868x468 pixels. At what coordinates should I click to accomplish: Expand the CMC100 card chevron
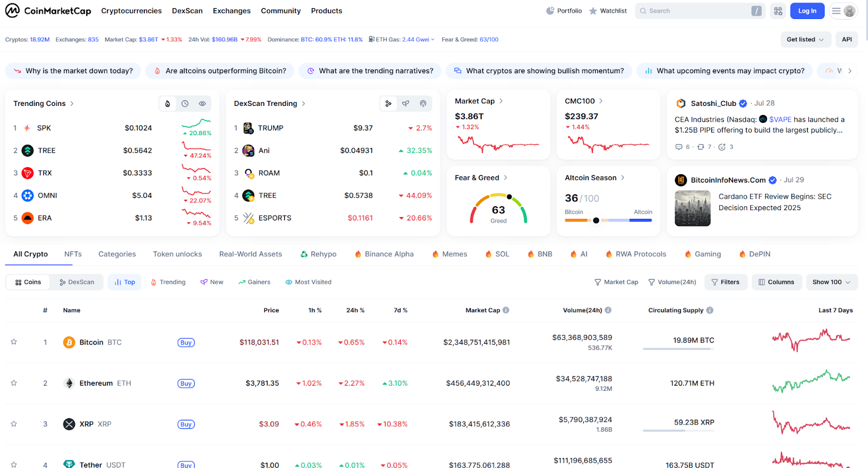pos(601,101)
